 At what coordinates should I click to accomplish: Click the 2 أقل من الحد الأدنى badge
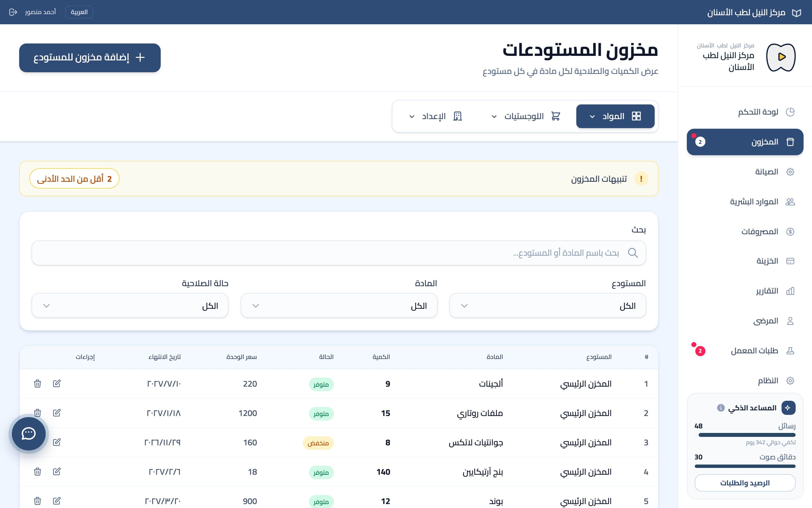click(74, 178)
